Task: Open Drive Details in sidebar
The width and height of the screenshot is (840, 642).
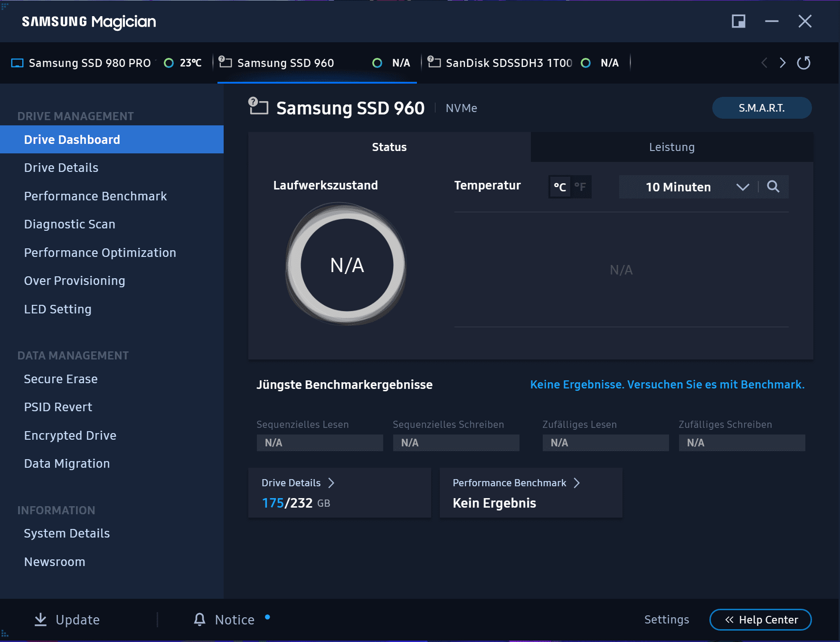Action: [112, 168]
